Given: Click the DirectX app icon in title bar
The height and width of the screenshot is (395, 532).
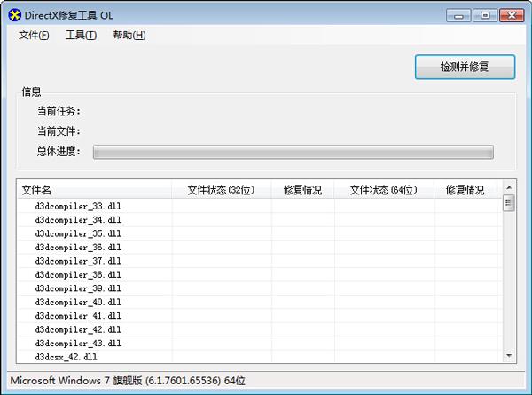Looking at the screenshot, I should tap(14, 15).
